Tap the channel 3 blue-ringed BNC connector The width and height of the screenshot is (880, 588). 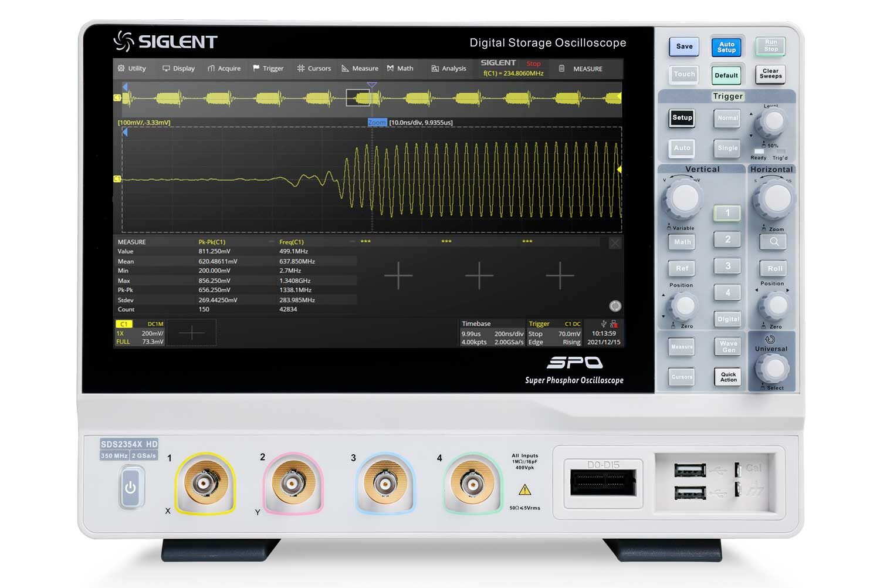(384, 483)
